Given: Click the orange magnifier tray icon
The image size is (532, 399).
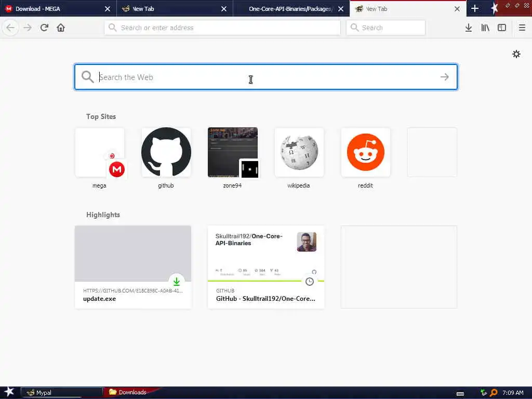Looking at the screenshot, I should [x=494, y=393].
